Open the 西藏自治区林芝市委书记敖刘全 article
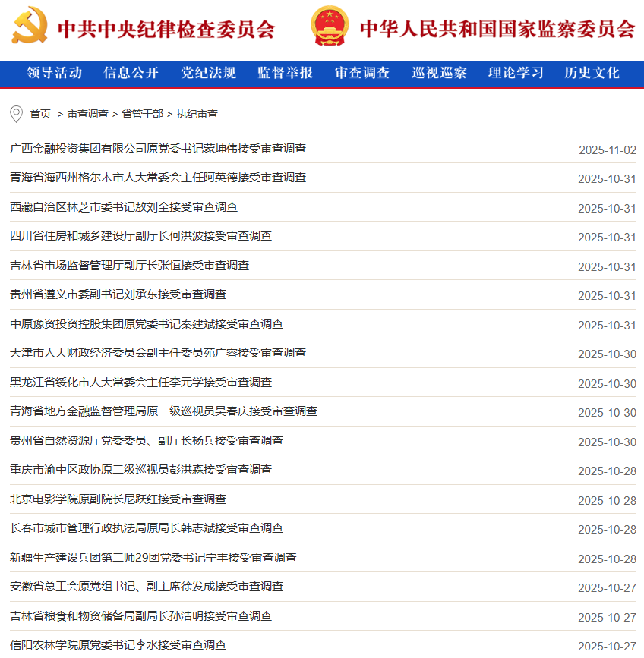The image size is (644, 658). tap(124, 207)
